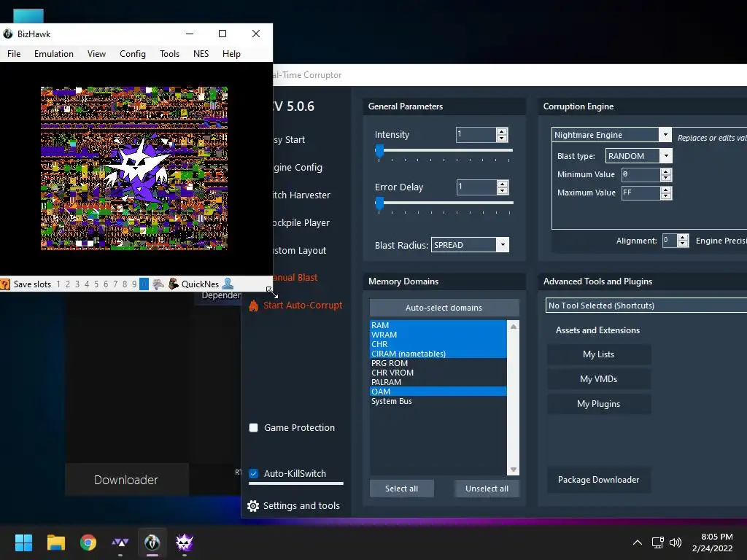Image resolution: width=747 pixels, height=560 pixels.
Task: Click Auto-select domains button
Action: pos(444,308)
